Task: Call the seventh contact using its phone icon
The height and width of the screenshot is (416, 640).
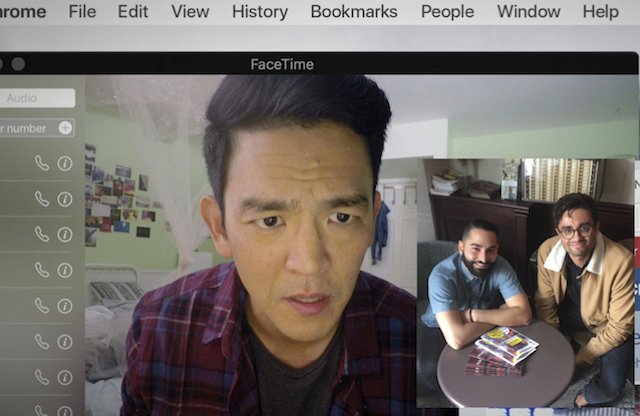Action: pos(42,377)
